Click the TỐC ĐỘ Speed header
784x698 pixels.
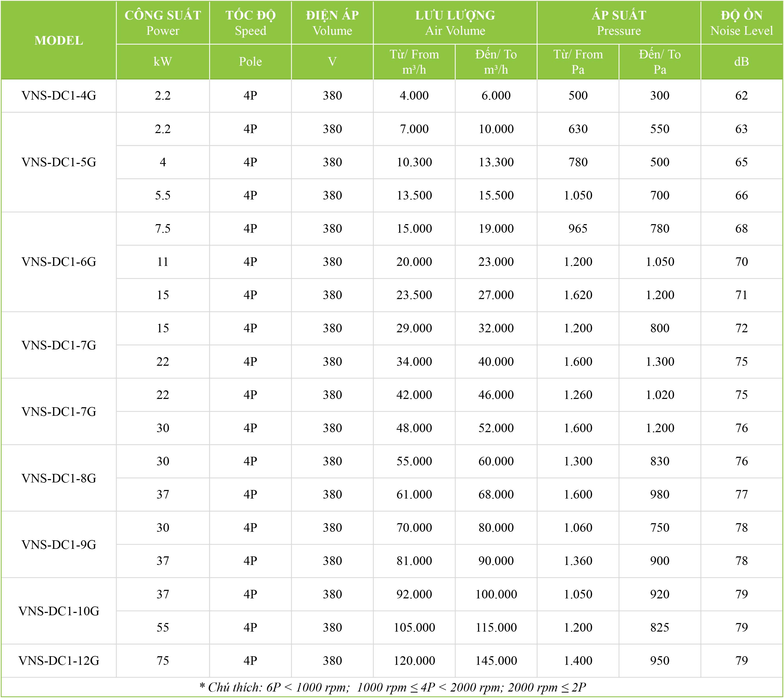[x=250, y=23]
